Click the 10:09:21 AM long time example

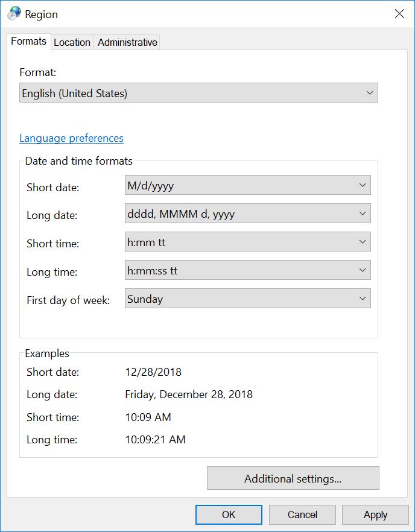click(x=155, y=440)
